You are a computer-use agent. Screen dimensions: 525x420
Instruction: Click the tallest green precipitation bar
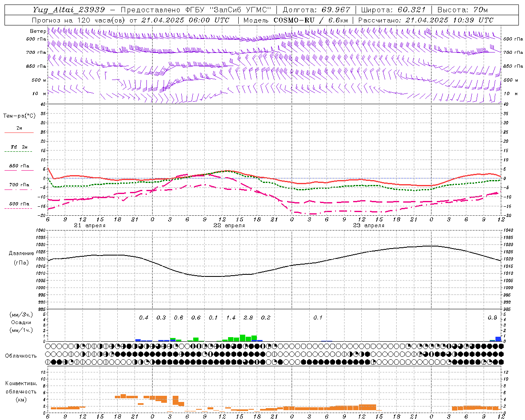point(242,338)
